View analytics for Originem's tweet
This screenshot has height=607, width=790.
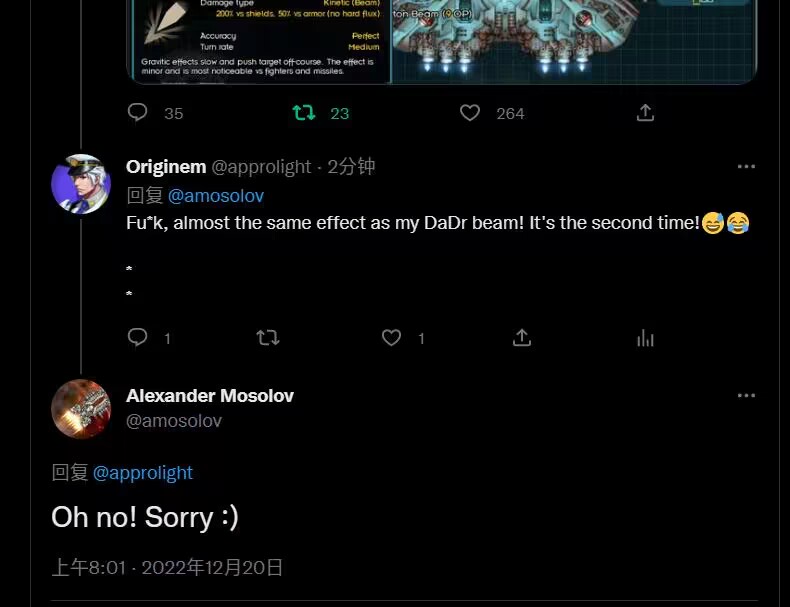[646, 338]
